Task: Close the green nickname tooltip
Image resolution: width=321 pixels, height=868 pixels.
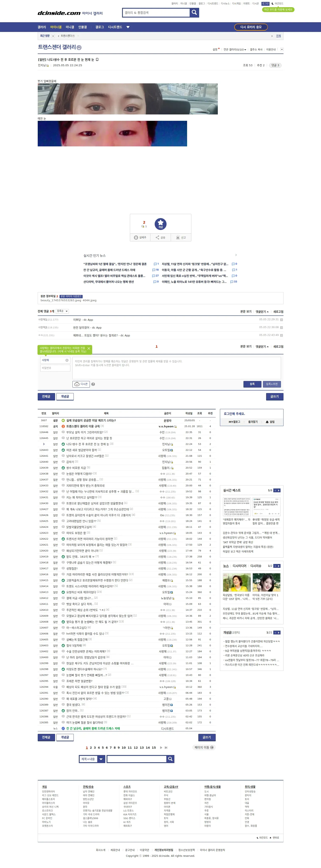Action: (89, 348)
